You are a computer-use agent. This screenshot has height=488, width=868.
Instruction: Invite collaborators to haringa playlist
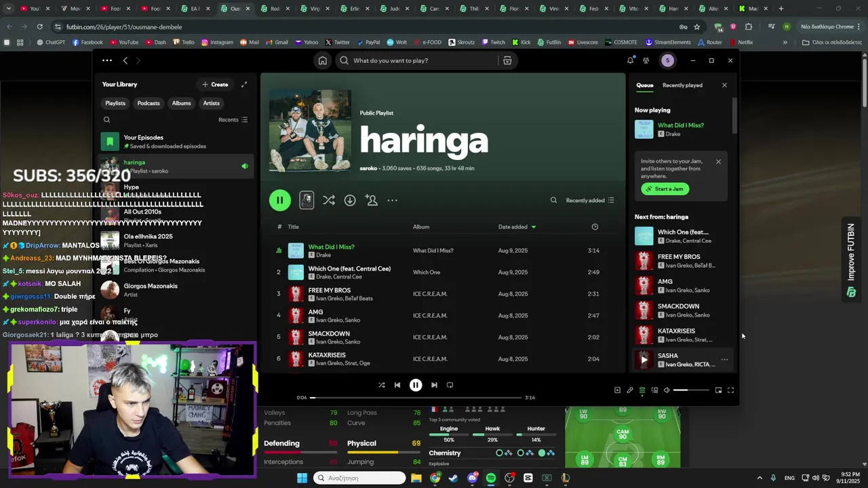tap(372, 200)
